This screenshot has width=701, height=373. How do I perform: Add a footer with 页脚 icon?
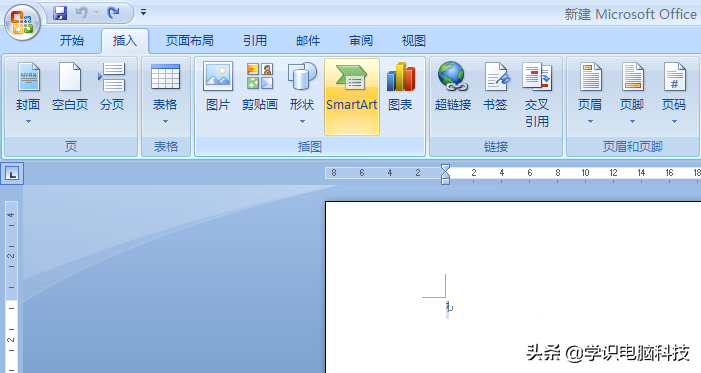point(632,77)
